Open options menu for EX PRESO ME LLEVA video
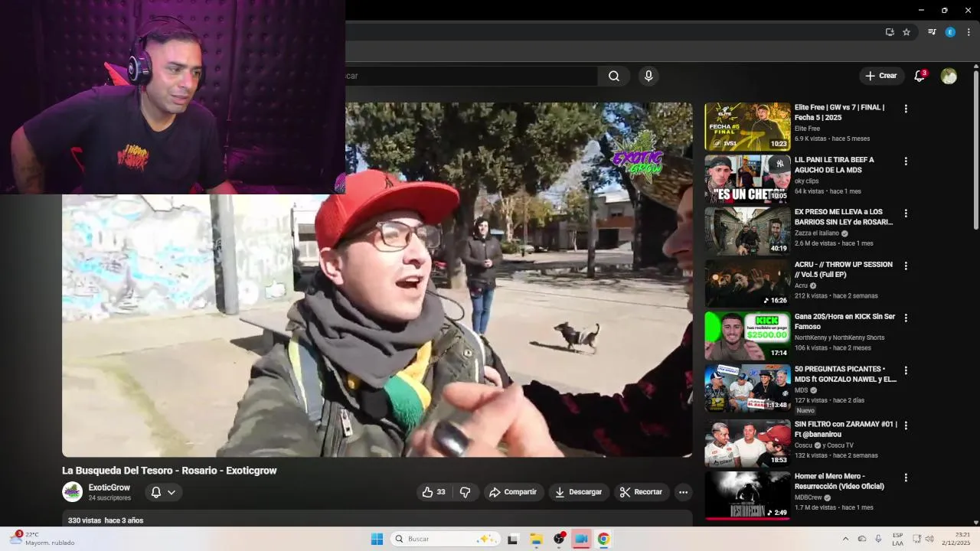The image size is (980, 551). [906, 214]
